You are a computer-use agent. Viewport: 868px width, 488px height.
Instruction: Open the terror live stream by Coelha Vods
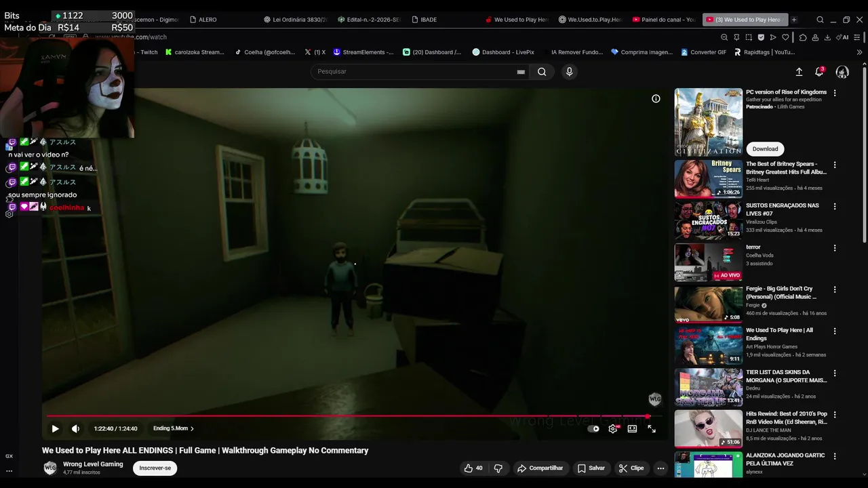point(709,262)
